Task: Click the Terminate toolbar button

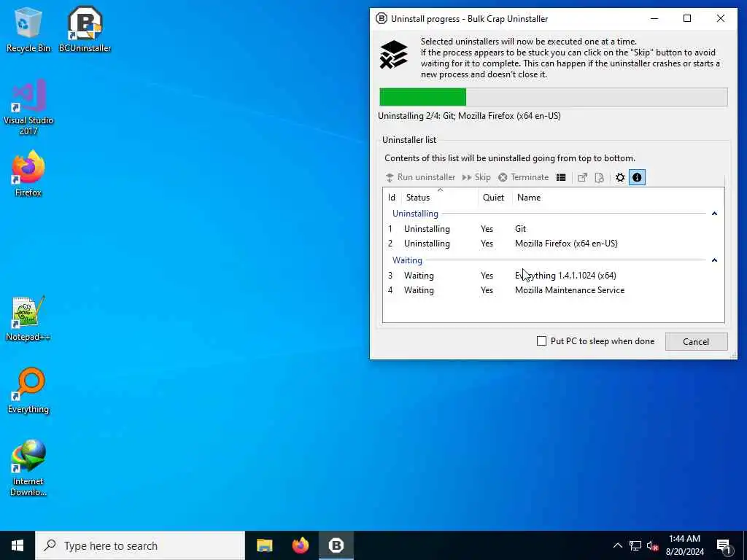Action: (x=524, y=177)
